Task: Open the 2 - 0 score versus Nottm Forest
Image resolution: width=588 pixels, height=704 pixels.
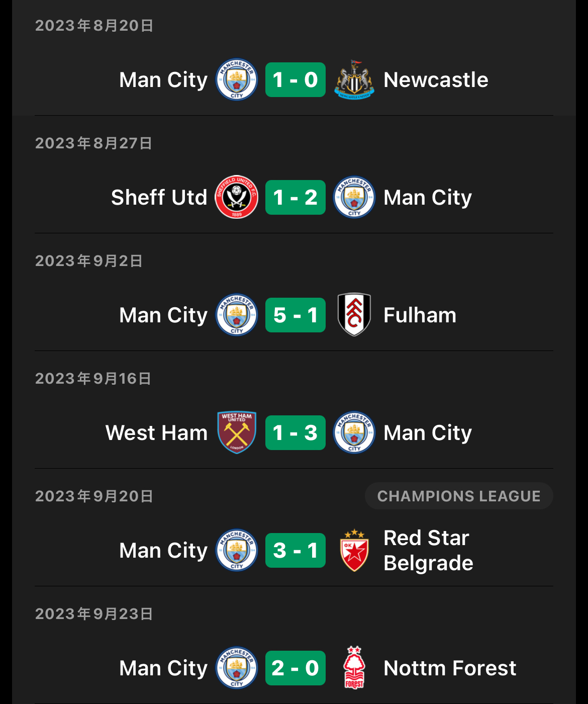Action: click(x=296, y=668)
